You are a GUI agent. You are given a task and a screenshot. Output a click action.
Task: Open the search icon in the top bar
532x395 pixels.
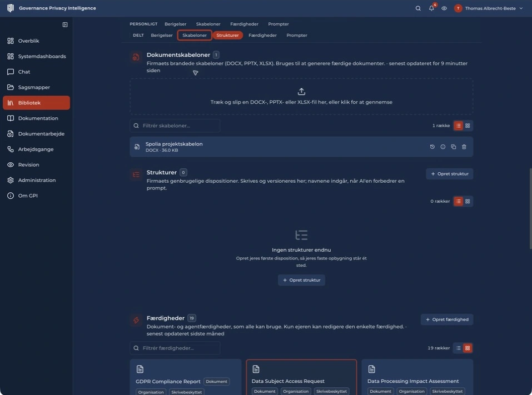(418, 8)
